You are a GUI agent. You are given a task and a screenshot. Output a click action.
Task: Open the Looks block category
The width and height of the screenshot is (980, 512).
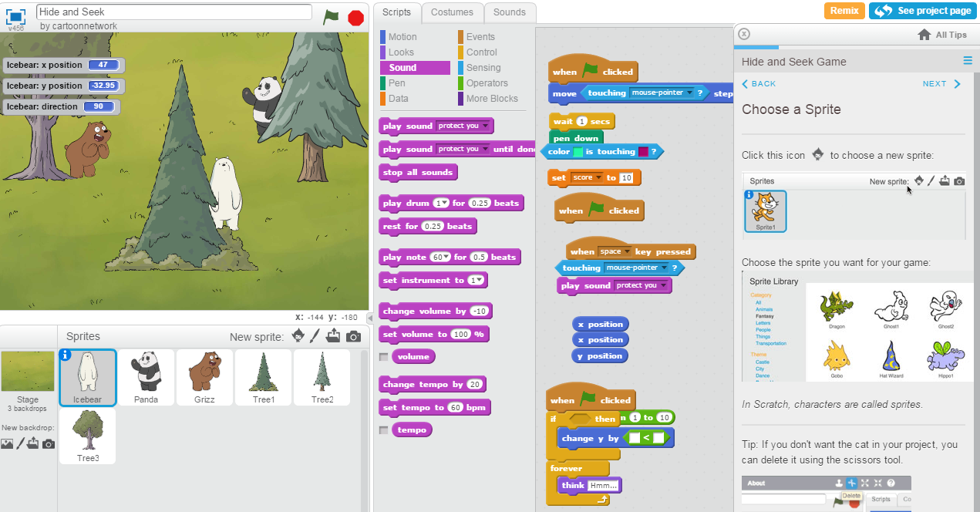coord(401,52)
